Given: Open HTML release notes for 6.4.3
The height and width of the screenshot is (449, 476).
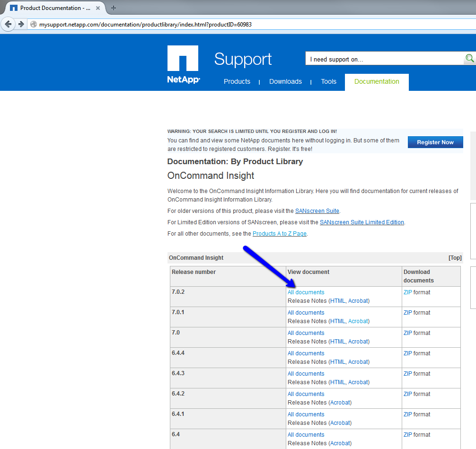Looking at the screenshot, I should [x=337, y=382].
